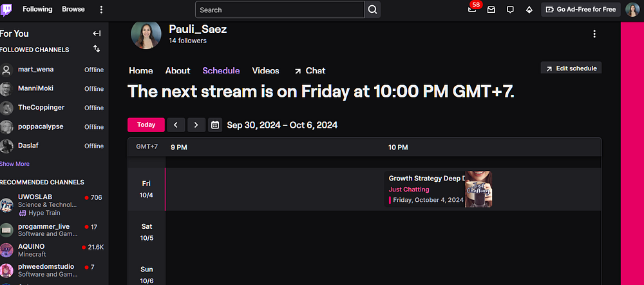Click the search magnifier button
The image size is (644, 285).
click(372, 10)
